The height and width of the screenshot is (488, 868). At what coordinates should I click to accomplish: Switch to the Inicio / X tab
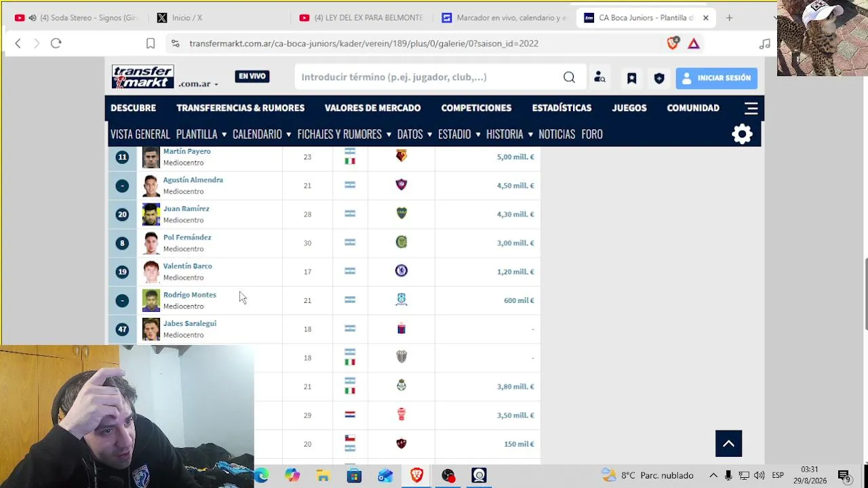(x=217, y=18)
